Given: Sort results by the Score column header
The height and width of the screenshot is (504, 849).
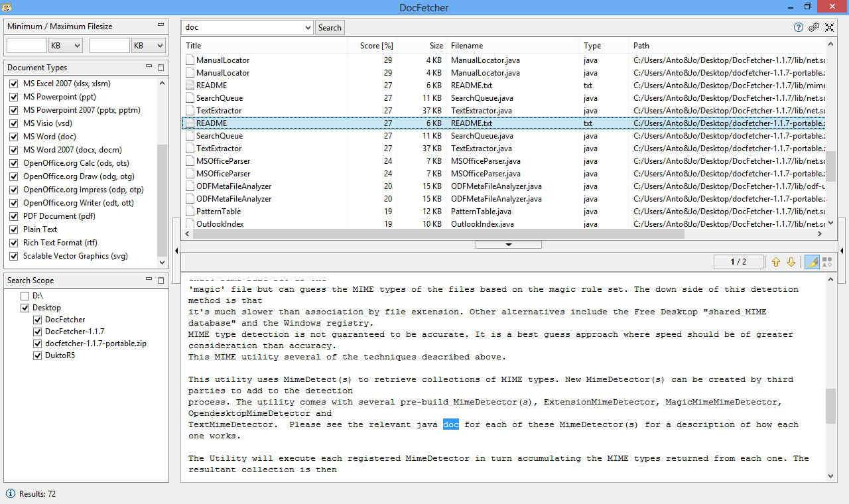Looking at the screenshot, I should (376, 46).
